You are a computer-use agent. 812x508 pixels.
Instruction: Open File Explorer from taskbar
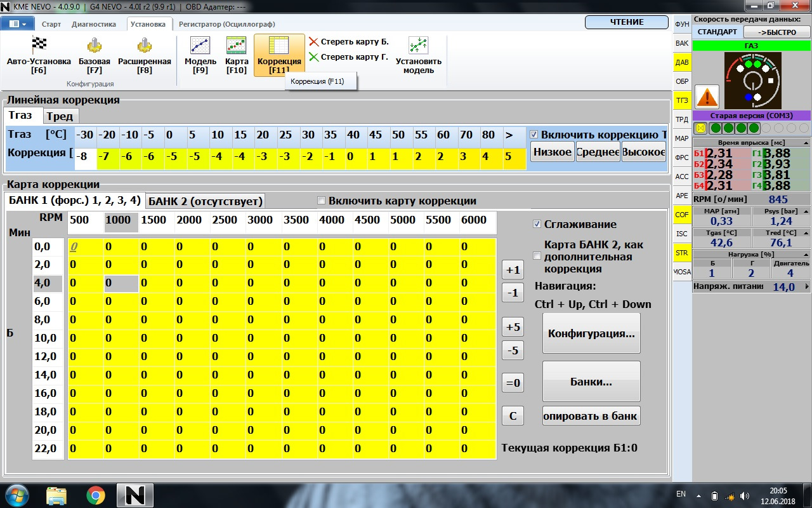pyautogui.click(x=56, y=495)
